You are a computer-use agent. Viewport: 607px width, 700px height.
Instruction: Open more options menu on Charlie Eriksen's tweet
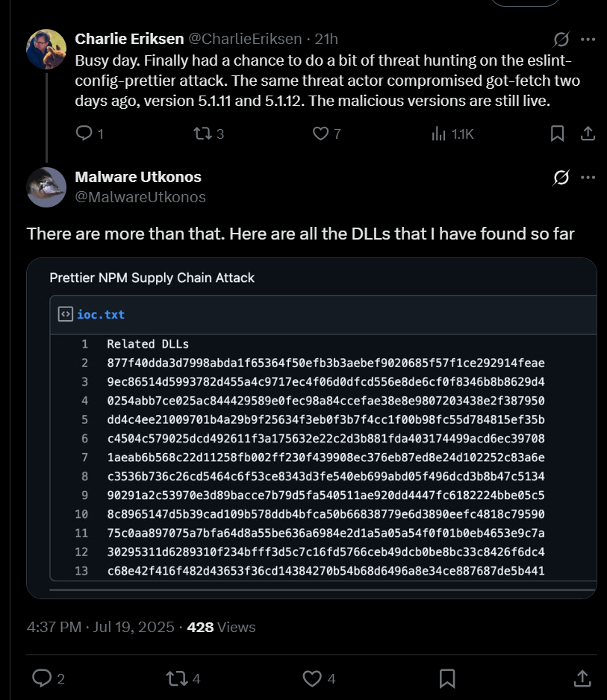coord(588,40)
